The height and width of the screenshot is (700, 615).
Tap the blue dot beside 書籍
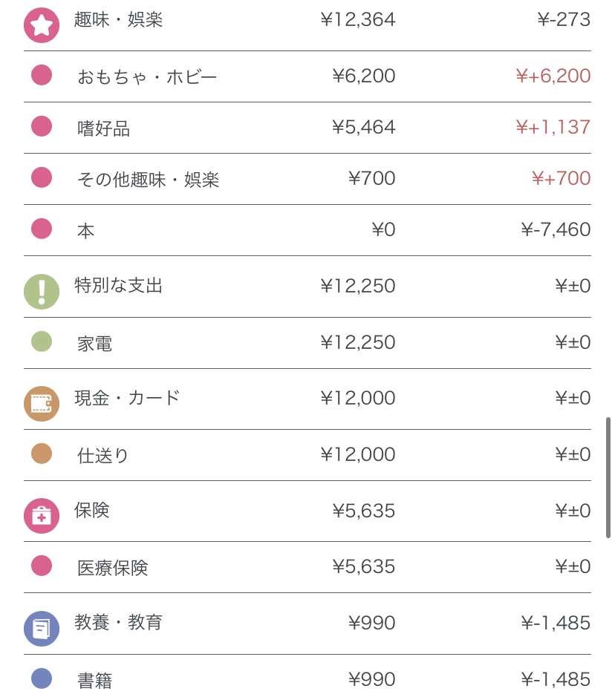(42, 678)
